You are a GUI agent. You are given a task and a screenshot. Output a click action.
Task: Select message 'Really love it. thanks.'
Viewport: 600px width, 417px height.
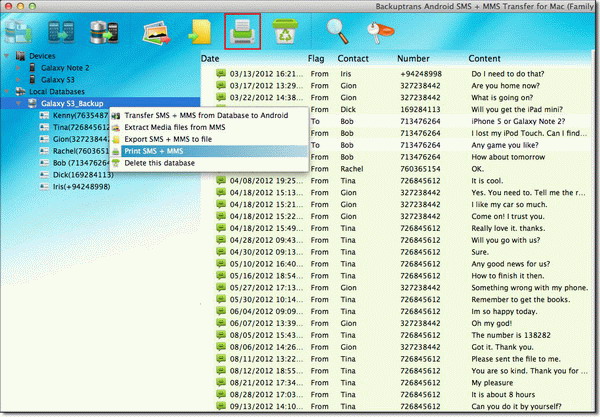[508, 228]
